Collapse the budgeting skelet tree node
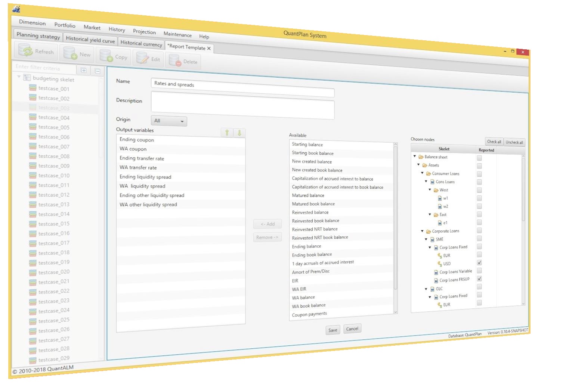575x392 pixels. click(19, 77)
